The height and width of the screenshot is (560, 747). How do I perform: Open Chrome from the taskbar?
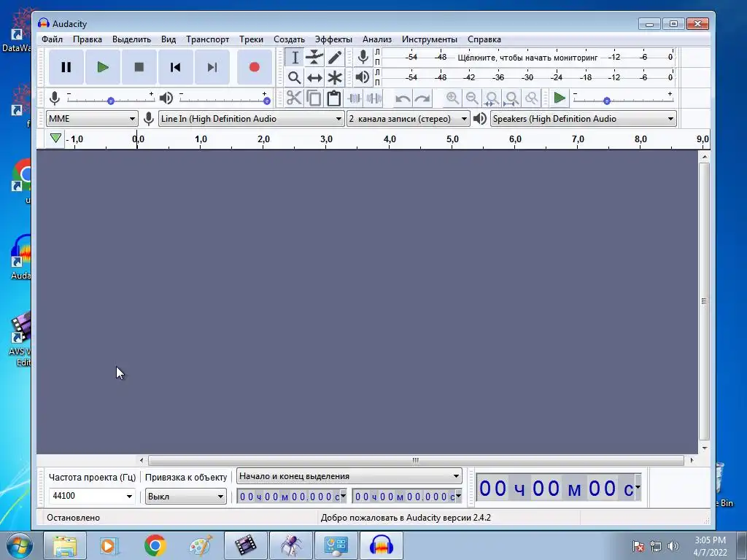(x=155, y=545)
